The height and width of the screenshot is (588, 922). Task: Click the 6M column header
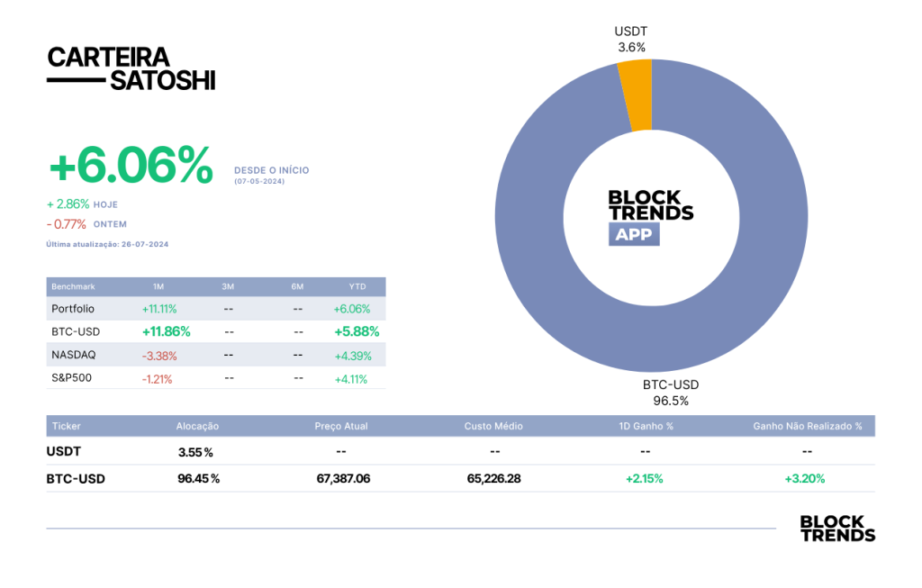297,287
